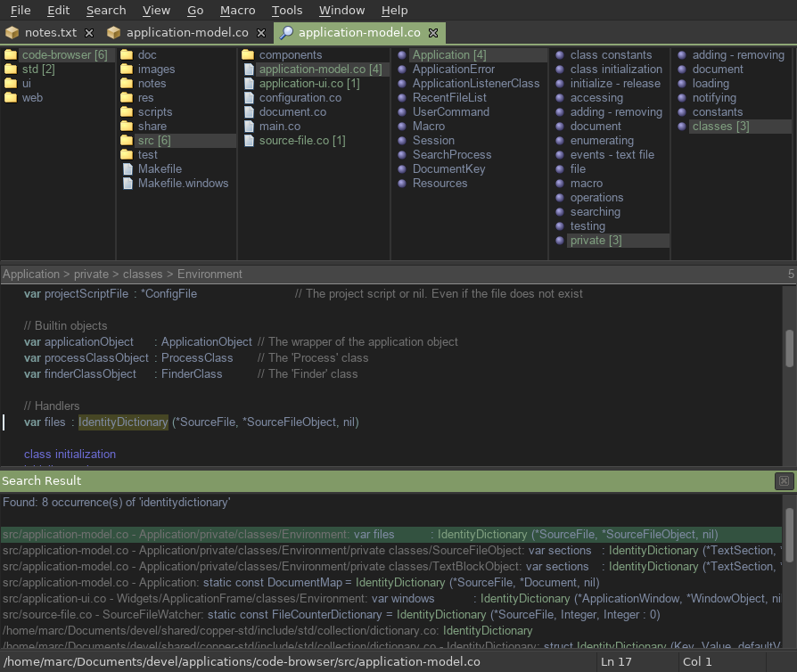Click the bullet icon before UserCommand
The height and width of the screenshot is (672, 797).
click(402, 111)
